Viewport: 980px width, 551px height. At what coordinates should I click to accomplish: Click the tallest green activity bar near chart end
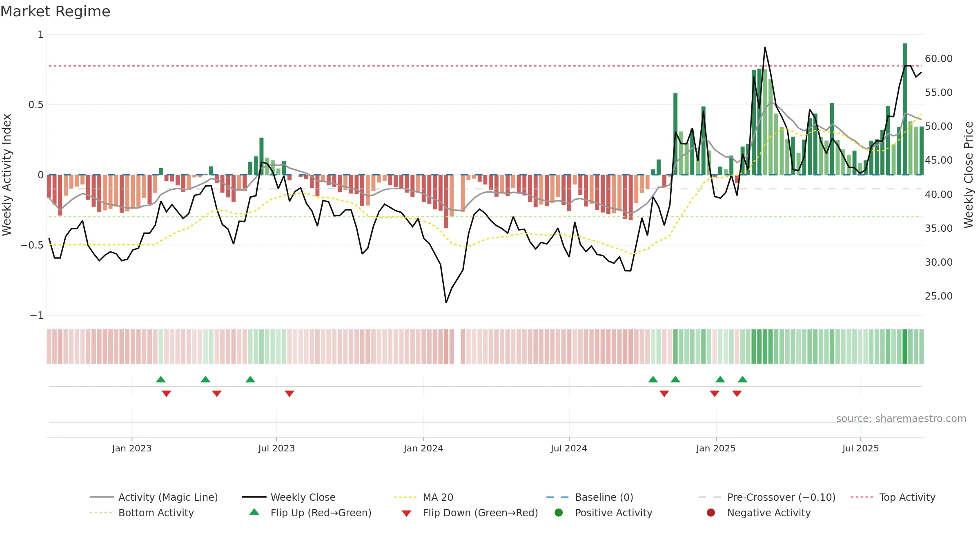(x=905, y=109)
